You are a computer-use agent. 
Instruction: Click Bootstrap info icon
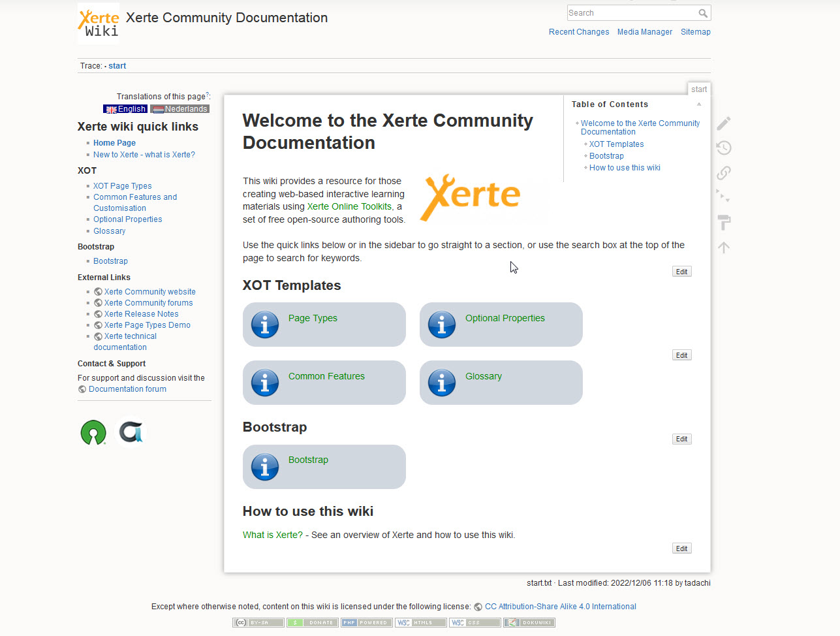point(265,467)
